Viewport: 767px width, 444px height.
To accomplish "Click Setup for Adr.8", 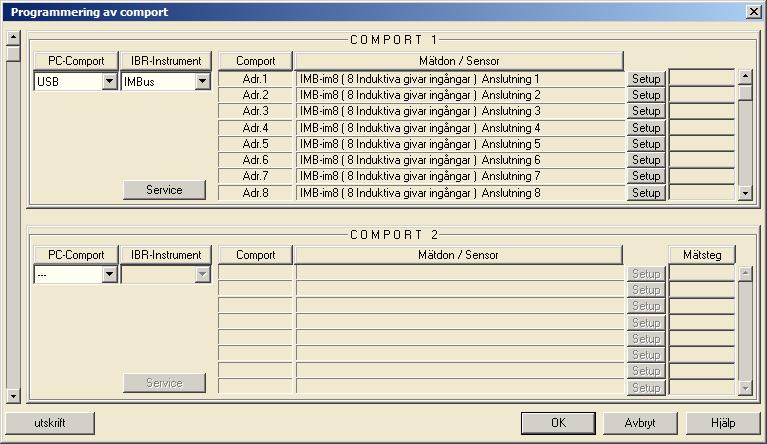I will 646,193.
